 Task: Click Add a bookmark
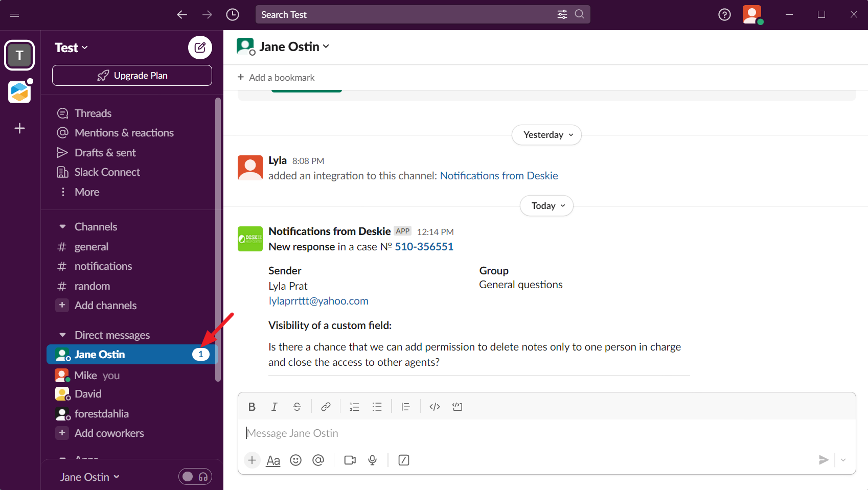(276, 78)
